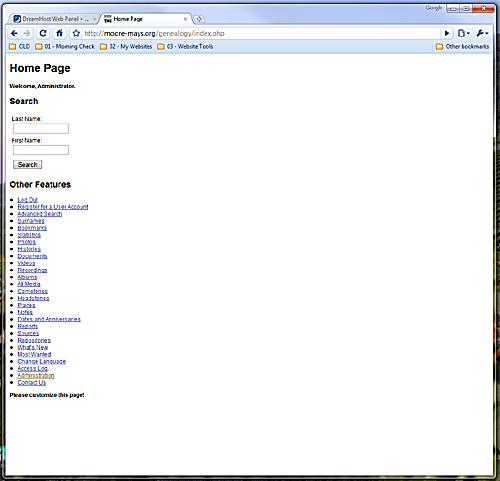Open the wrench settings menu

(482, 33)
